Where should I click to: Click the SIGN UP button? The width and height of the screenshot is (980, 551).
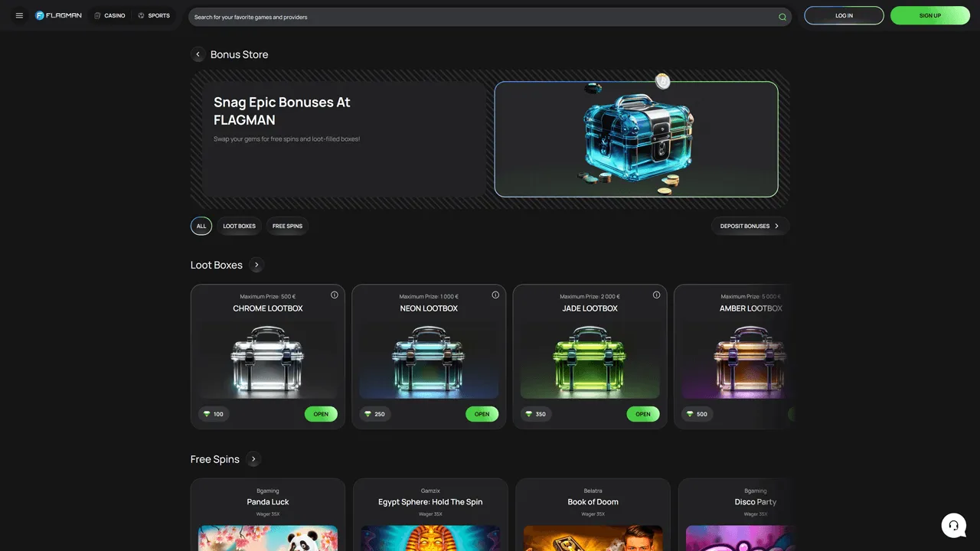930,15
